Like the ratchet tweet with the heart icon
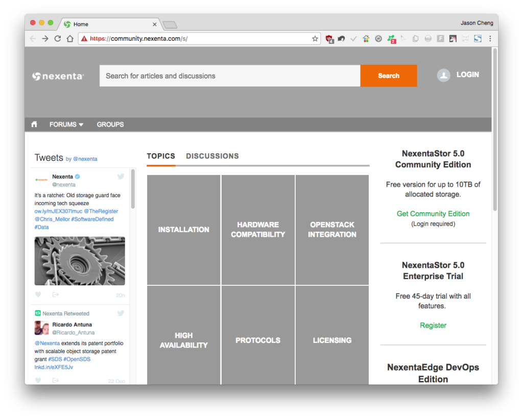523x420 pixels. (x=38, y=294)
